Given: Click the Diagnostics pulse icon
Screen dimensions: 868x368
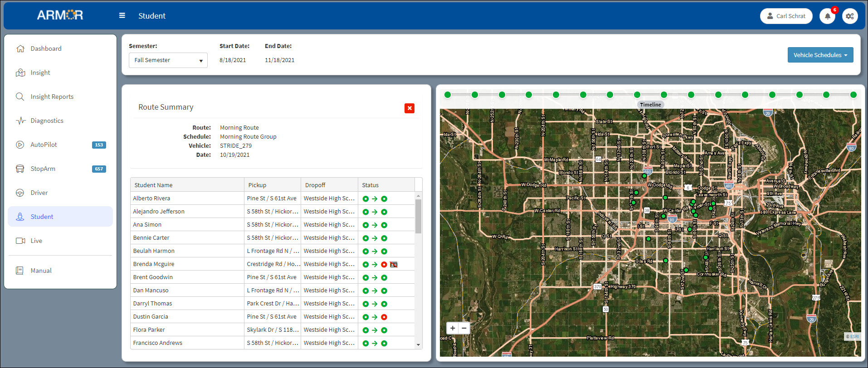Looking at the screenshot, I should coord(20,121).
